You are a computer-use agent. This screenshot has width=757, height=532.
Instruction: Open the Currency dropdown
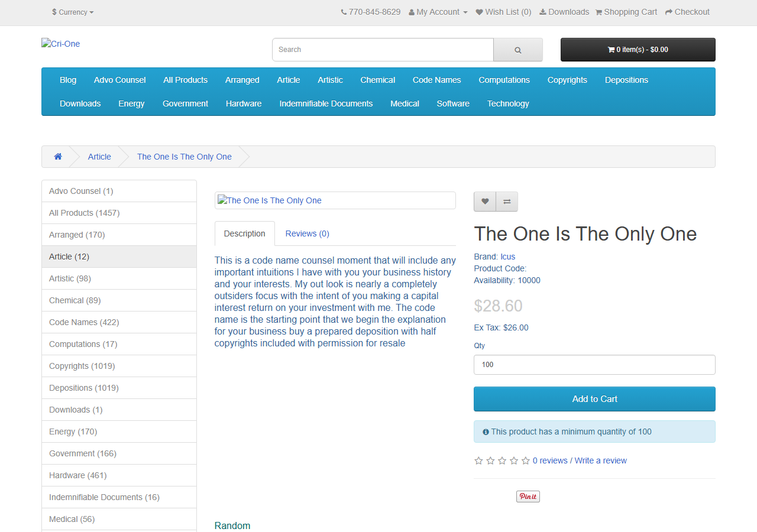point(73,12)
